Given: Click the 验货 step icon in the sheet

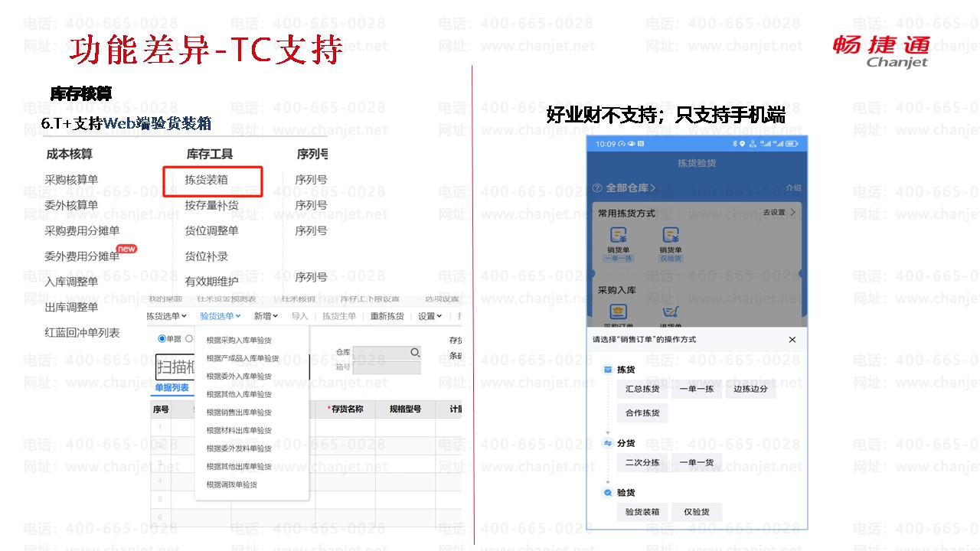Looking at the screenshot, I should click(x=608, y=493).
